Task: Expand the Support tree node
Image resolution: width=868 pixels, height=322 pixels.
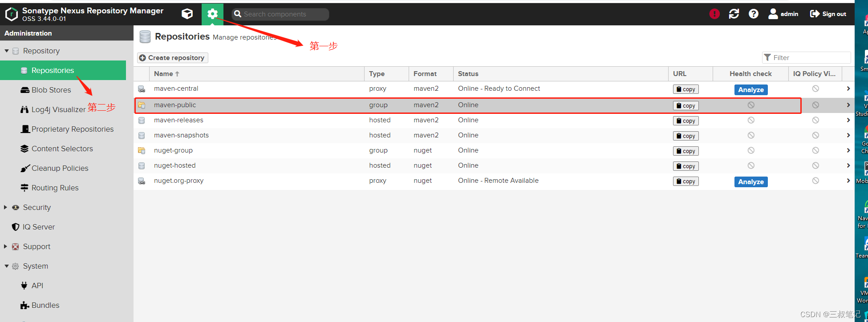Action: [5, 246]
